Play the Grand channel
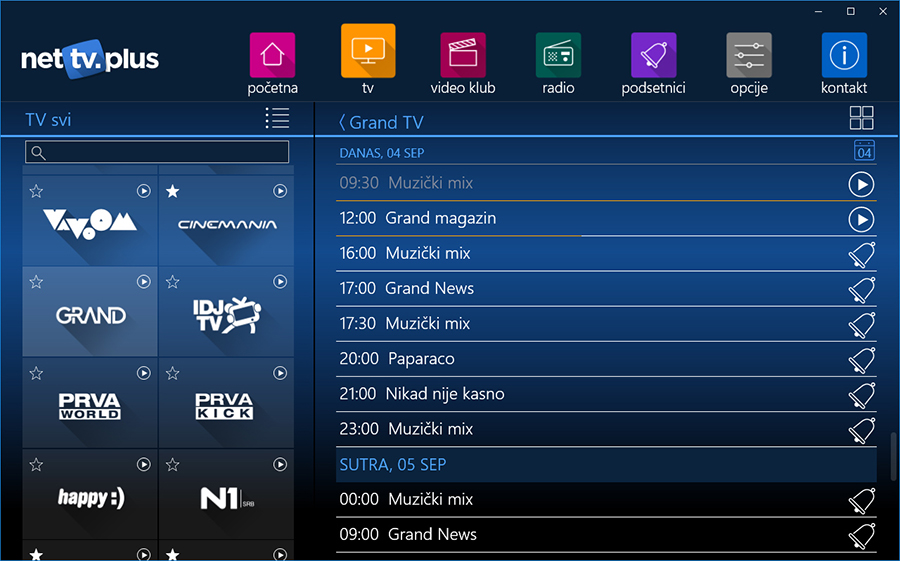Screen dimensions: 900x561 click(x=143, y=281)
